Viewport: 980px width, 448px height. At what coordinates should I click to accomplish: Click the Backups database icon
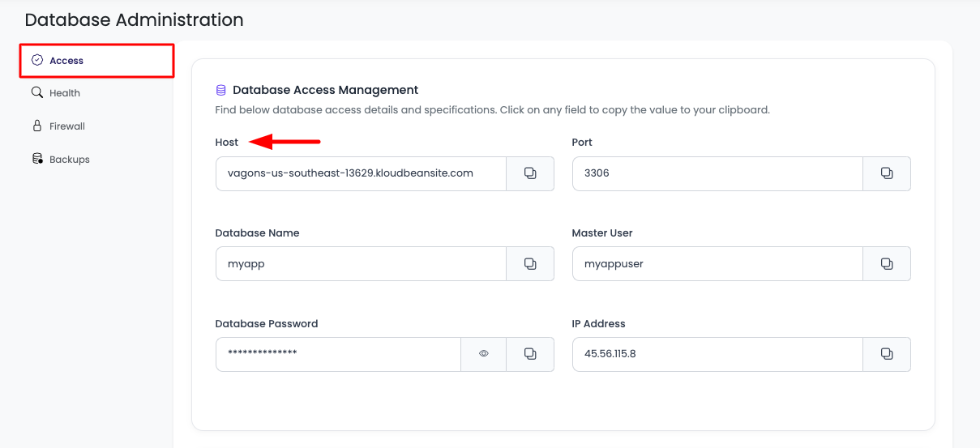[x=37, y=159]
